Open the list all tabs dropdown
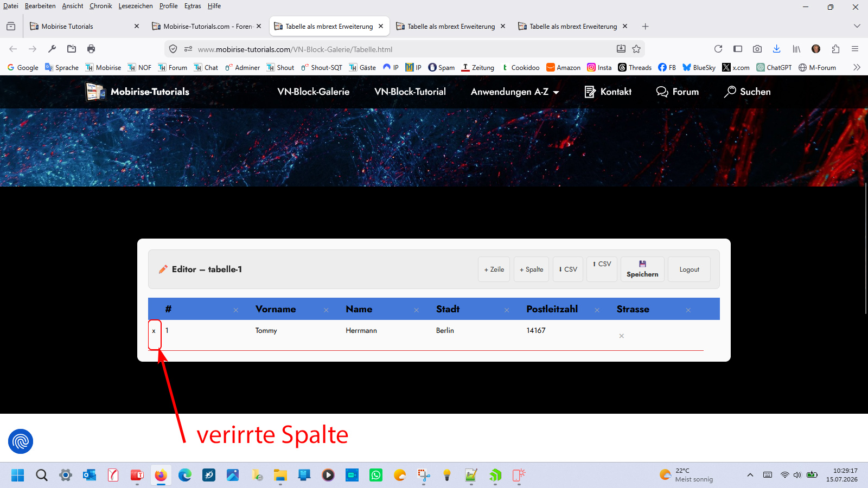 [x=857, y=26]
